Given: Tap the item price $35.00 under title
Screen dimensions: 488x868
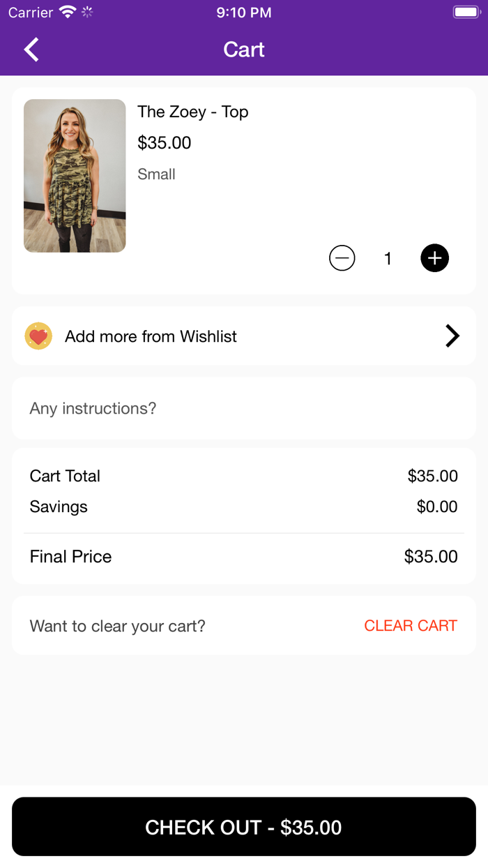Looking at the screenshot, I should pyautogui.click(x=164, y=143).
